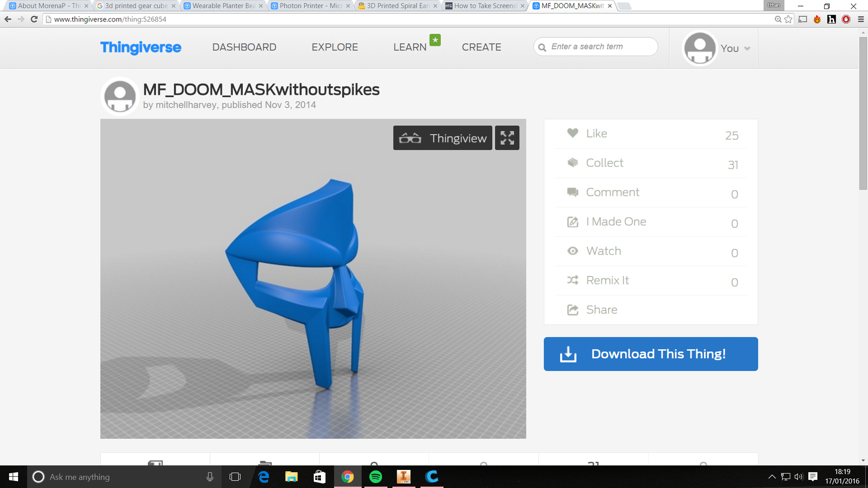
Task: Open the You account dropdown
Action: (731, 48)
